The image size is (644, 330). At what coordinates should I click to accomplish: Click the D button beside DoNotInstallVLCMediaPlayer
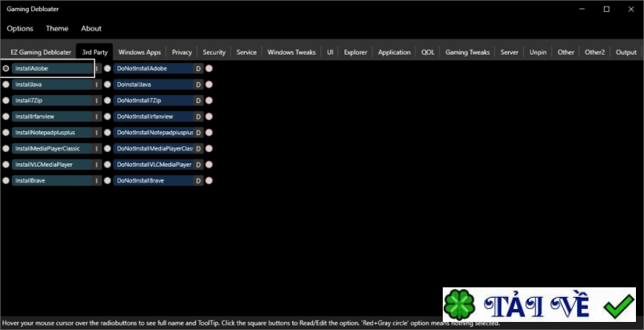point(198,164)
